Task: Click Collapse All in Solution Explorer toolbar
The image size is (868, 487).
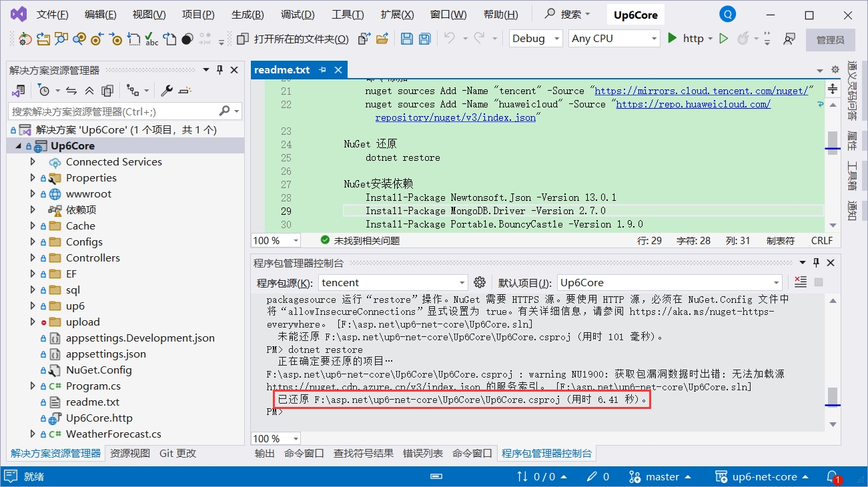Action: 89,91
